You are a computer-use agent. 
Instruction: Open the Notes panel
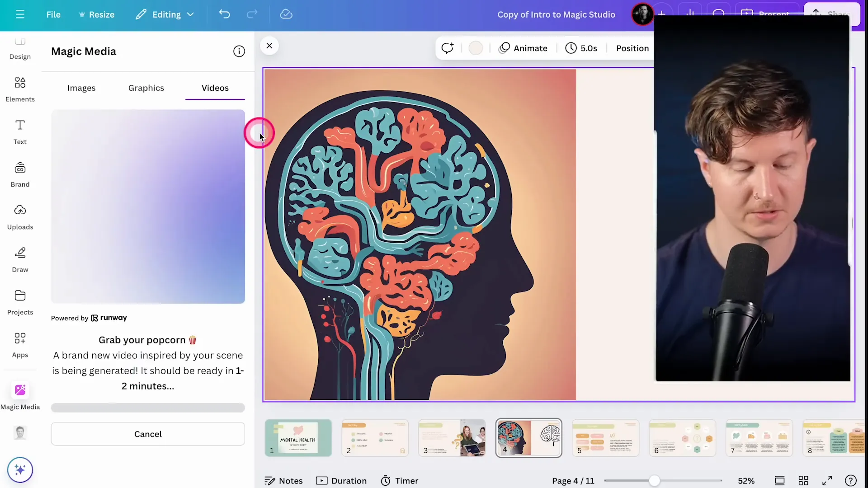(x=283, y=481)
